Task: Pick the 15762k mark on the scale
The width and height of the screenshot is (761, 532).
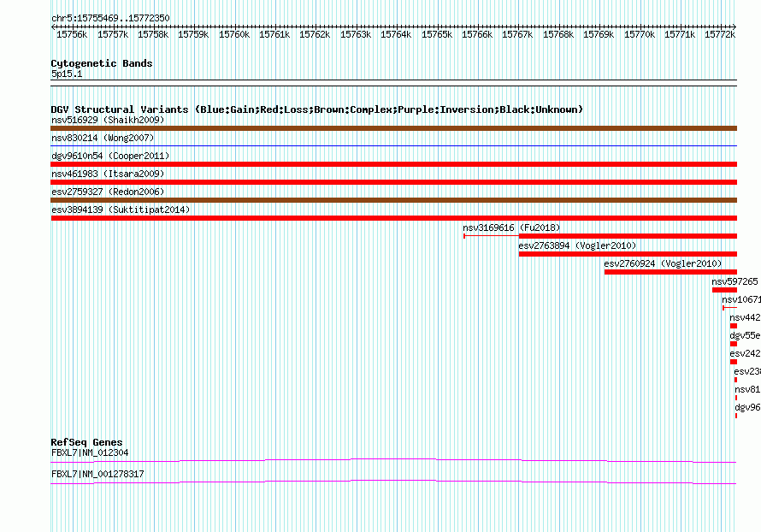Action: (315, 34)
